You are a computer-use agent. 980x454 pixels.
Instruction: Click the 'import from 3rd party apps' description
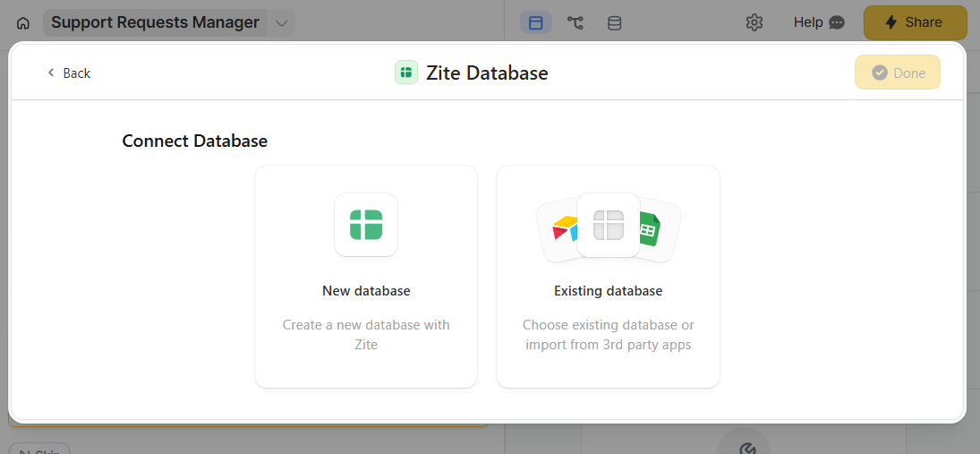coord(608,345)
